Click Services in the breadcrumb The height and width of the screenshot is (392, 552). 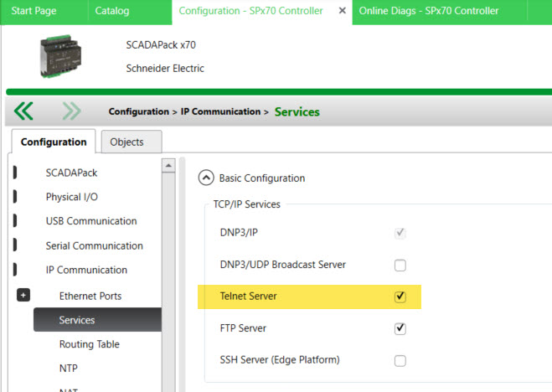coord(297,112)
